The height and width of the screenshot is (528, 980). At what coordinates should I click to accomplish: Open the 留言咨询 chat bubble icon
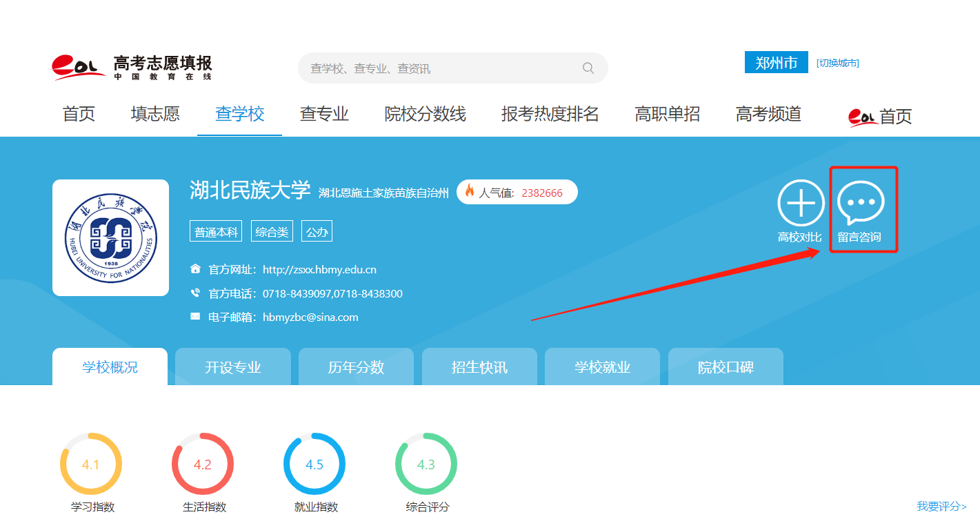[x=860, y=203]
